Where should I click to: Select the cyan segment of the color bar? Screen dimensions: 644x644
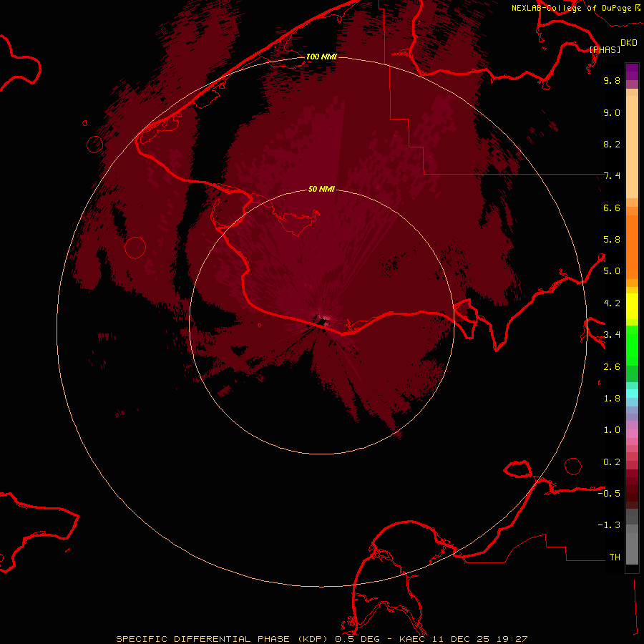coord(632,394)
